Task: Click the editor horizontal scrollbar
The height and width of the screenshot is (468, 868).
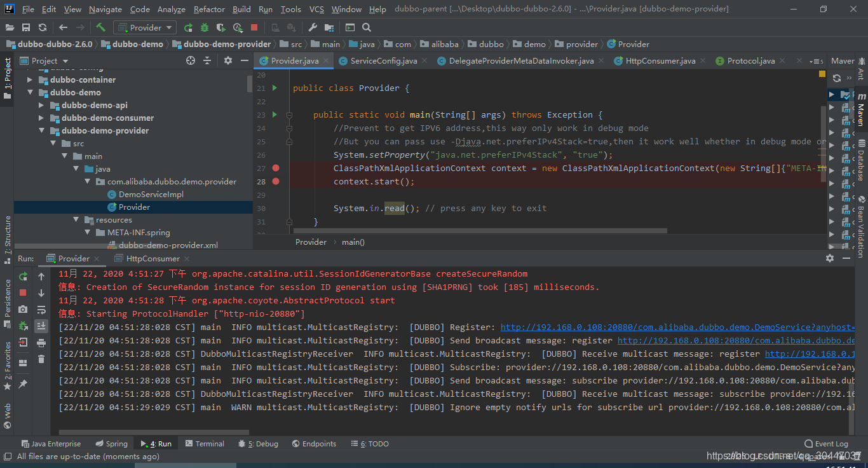Action: (479, 231)
